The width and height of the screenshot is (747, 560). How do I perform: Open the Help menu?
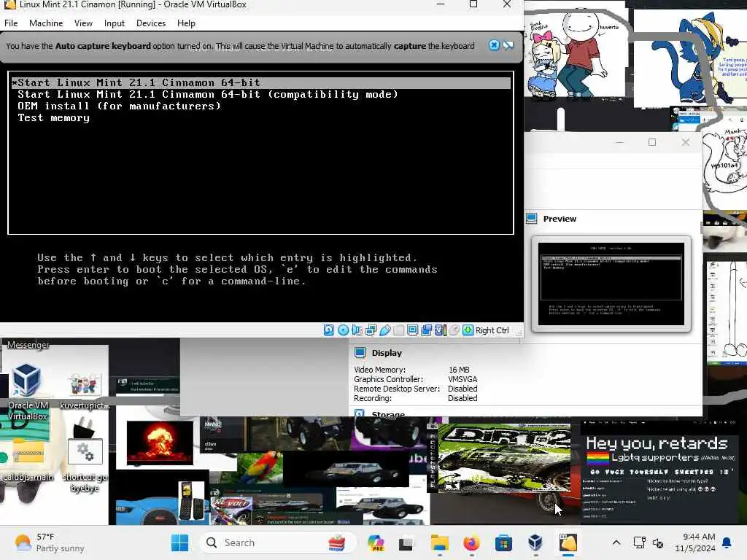click(186, 23)
